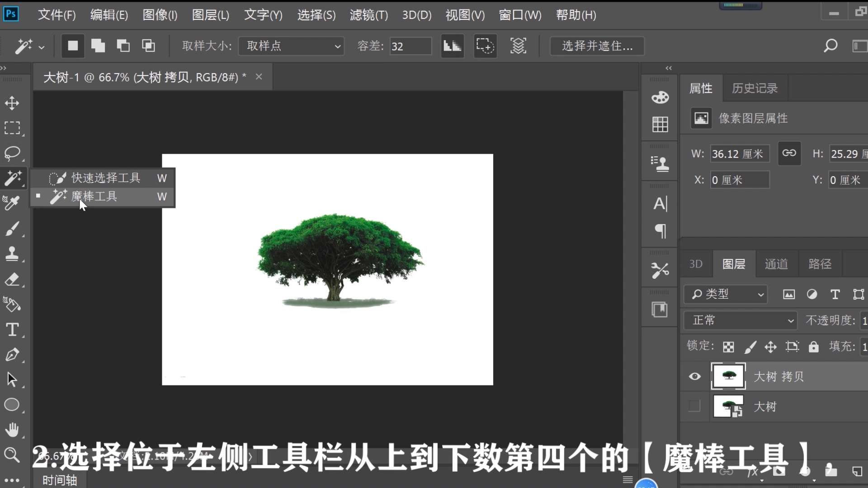Open the sample size dropdown

click(x=292, y=46)
